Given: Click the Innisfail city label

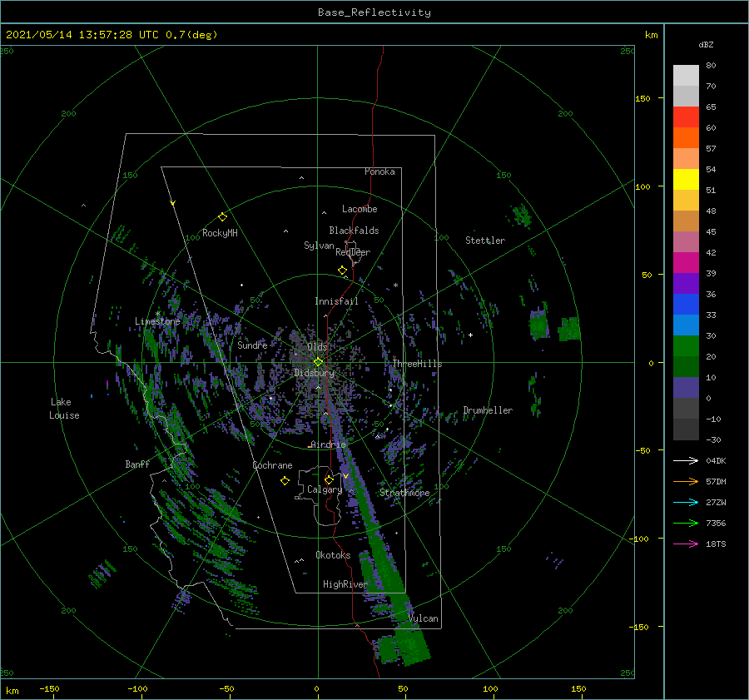Looking at the screenshot, I should [336, 301].
